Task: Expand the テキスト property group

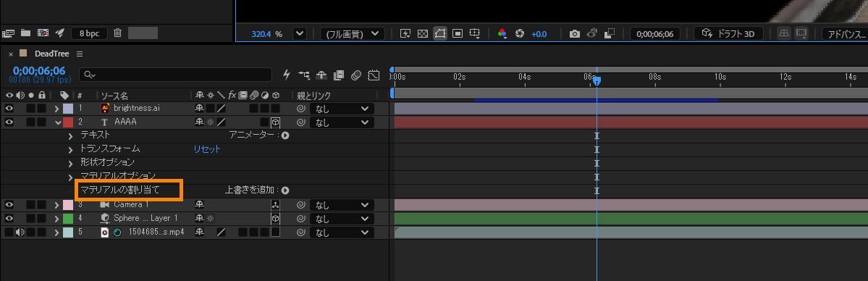Action: click(71, 135)
